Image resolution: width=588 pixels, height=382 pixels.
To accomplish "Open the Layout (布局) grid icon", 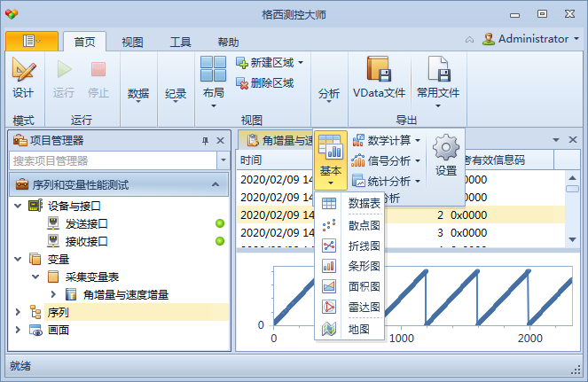I will (x=213, y=68).
